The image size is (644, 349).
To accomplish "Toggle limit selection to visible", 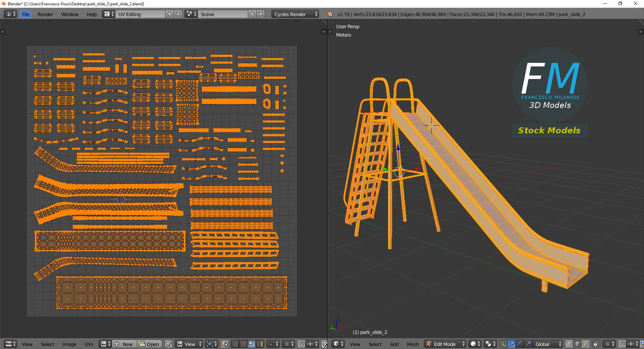I will [x=596, y=344].
